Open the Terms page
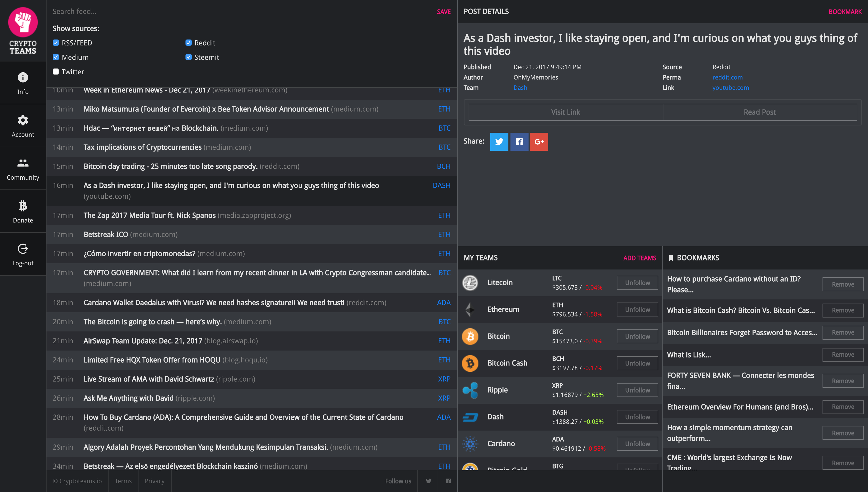The height and width of the screenshot is (492, 868). pos(123,481)
